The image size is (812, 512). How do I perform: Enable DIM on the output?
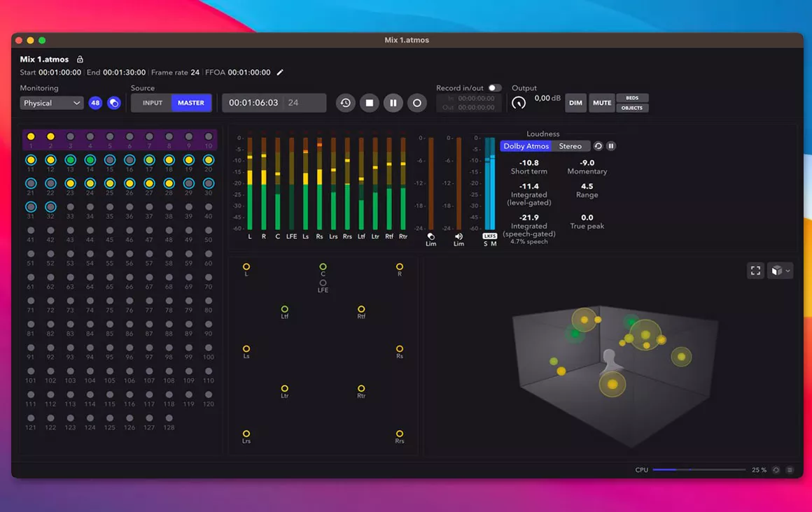pos(575,103)
